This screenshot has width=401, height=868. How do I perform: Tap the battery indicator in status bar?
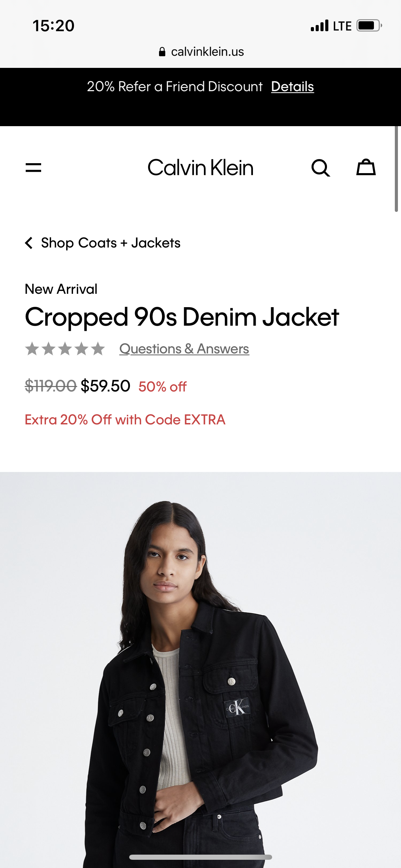point(369,26)
